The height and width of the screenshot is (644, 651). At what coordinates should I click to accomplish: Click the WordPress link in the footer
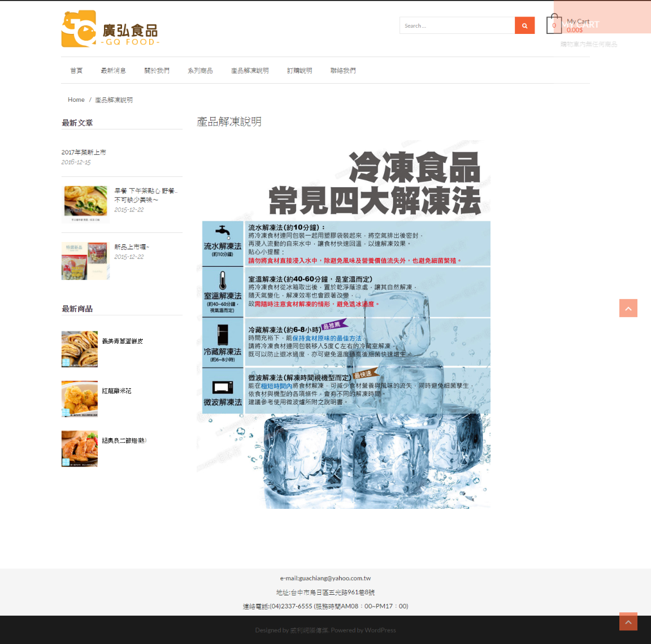380,630
